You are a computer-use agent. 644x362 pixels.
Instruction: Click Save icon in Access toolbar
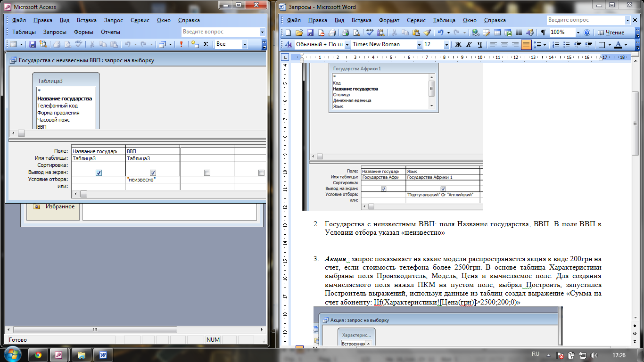click(33, 44)
